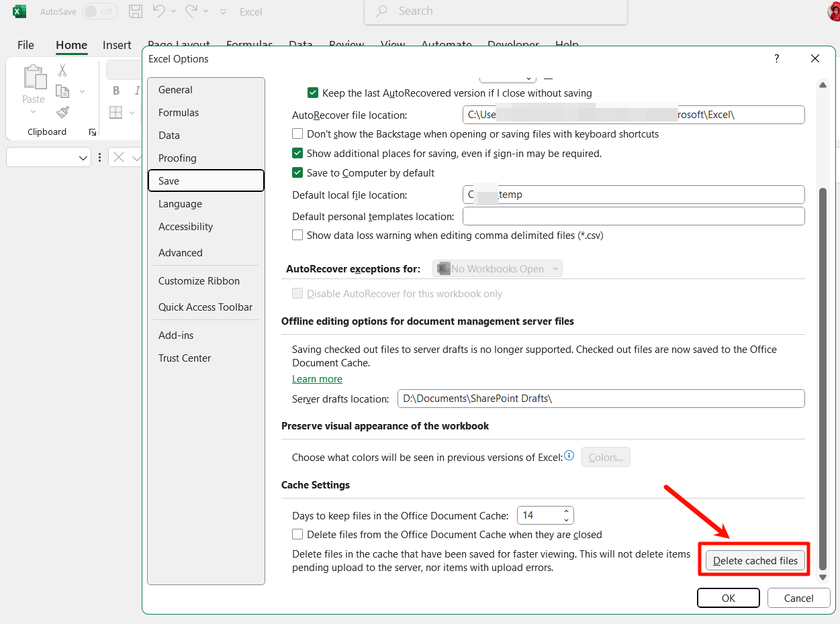Image resolution: width=840 pixels, height=624 pixels.
Task: Open the Name Box dropdown
Action: (83, 158)
